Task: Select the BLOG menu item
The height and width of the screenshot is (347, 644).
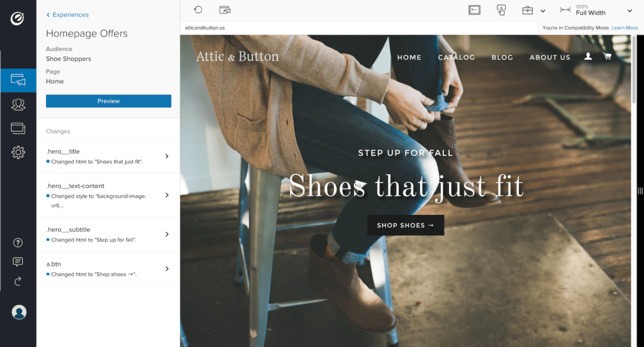Action: [x=502, y=57]
